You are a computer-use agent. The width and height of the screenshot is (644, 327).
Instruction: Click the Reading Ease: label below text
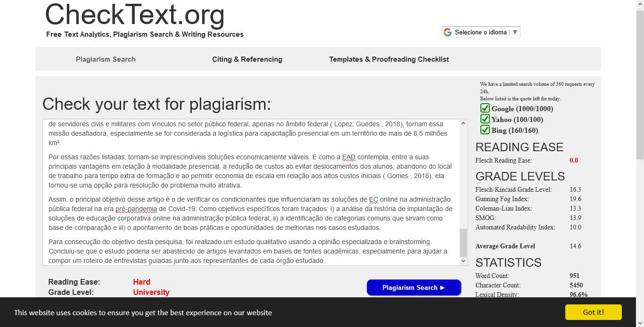tap(74, 282)
